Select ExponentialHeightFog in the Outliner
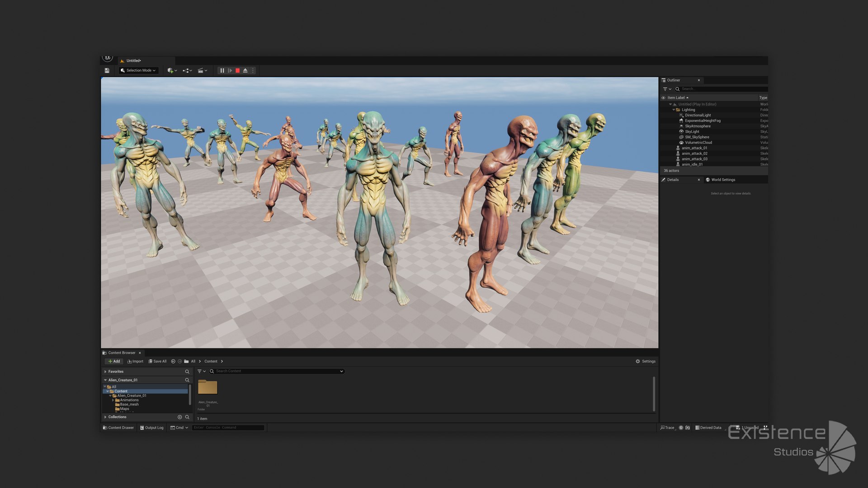This screenshot has height=488, width=868. (703, 121)
